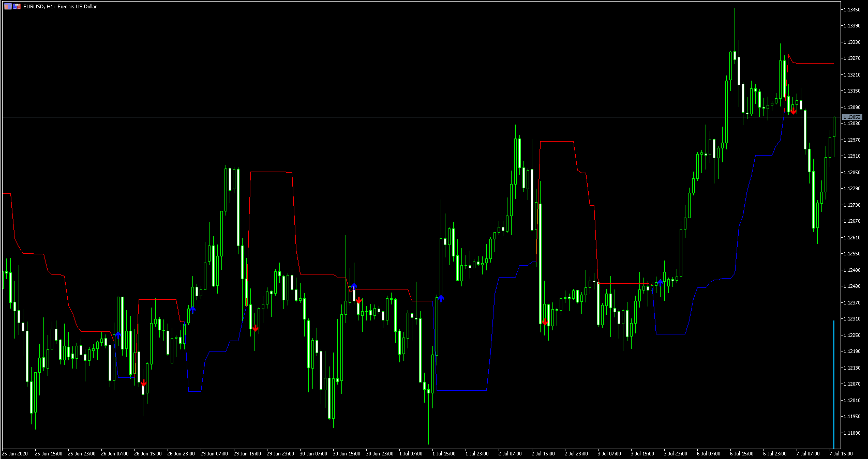Select the latest red sell arrow near 1.13090
The height and width of the screenshot is (459, 868).
click(793, 111)
